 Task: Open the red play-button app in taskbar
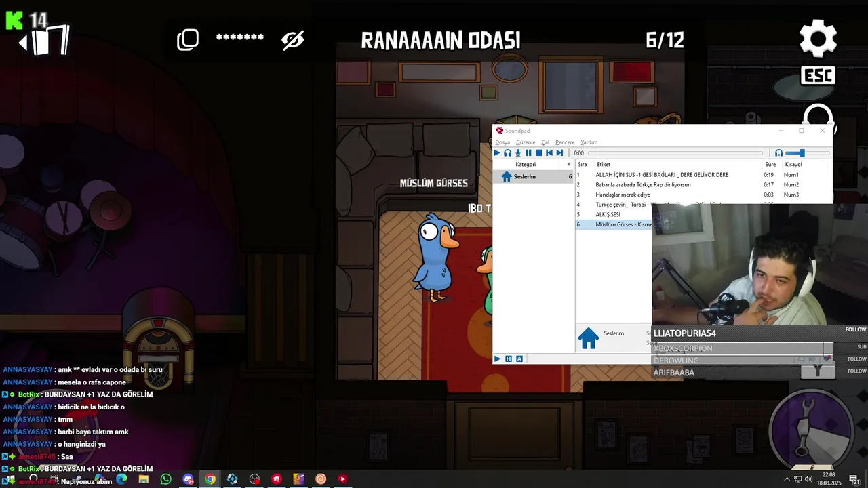[343, 479]
